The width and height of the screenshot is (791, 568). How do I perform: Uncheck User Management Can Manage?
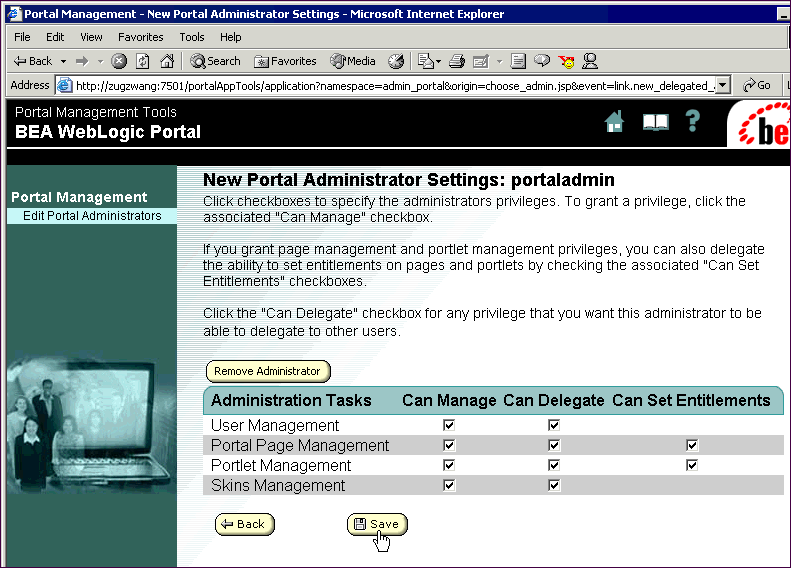pyautogui.click(x=449, y=425)
